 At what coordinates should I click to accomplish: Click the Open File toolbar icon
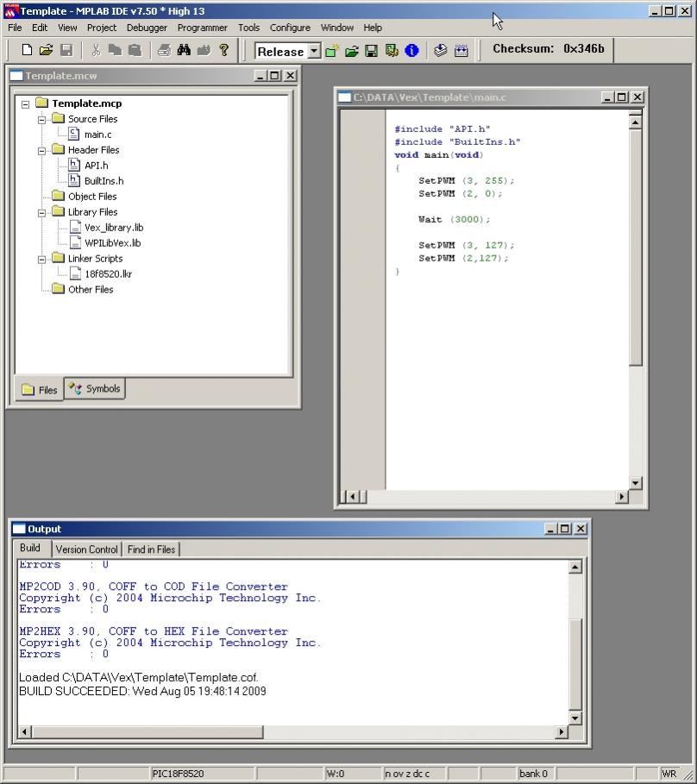click(x=46, y=49)
